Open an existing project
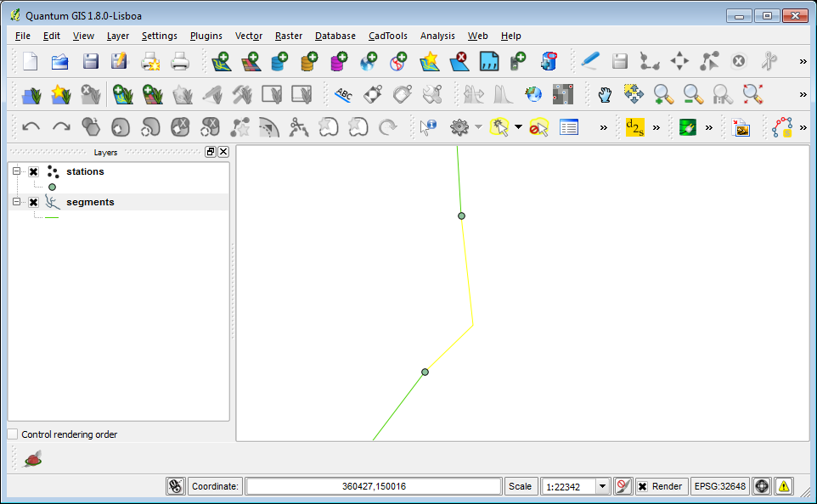817x504 pixels. [x=60, y=61]
